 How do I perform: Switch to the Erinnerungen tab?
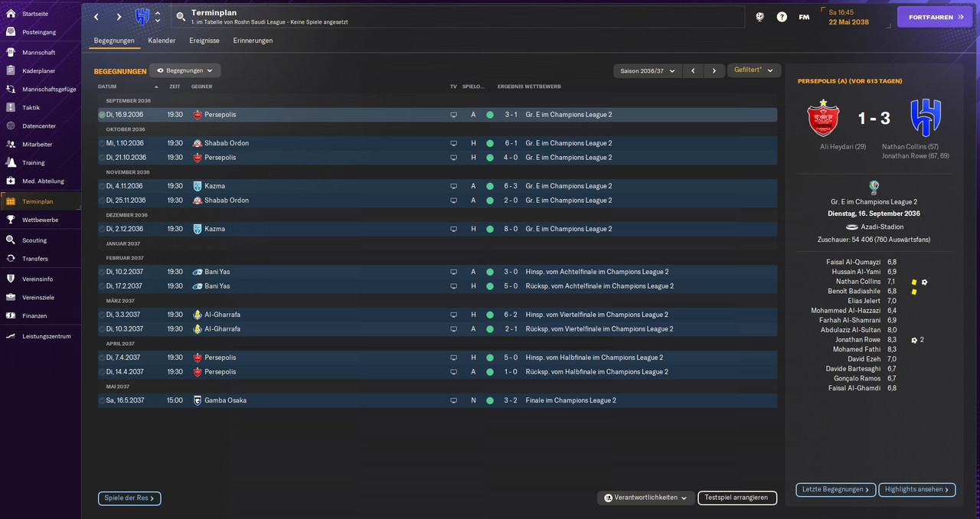pos(253,41)
